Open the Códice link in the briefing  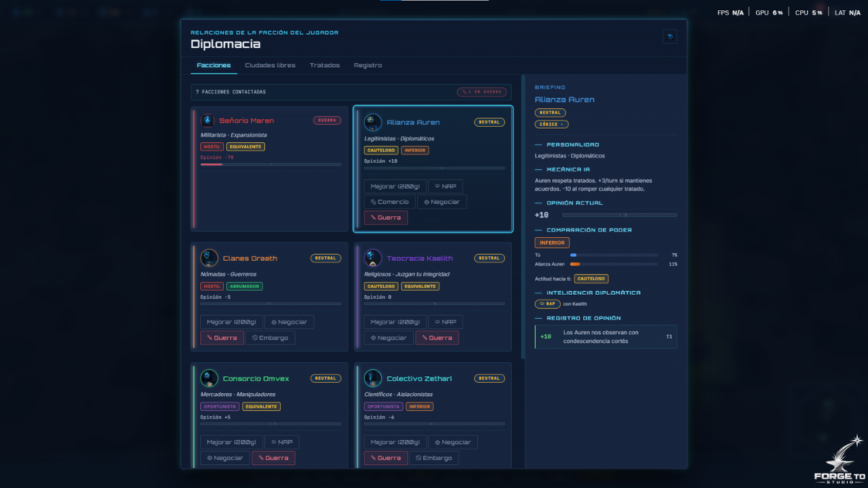pyautogui.click(x=551, y=124)
